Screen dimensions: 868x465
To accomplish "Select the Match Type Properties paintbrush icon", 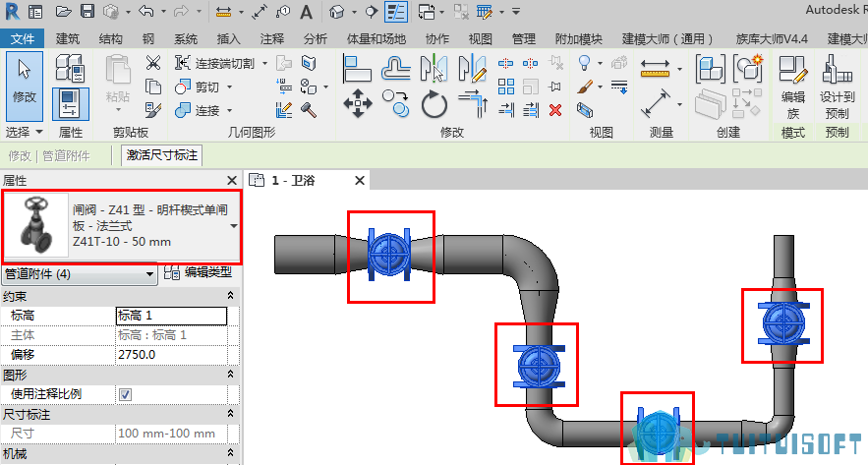I will pos(153,109).
